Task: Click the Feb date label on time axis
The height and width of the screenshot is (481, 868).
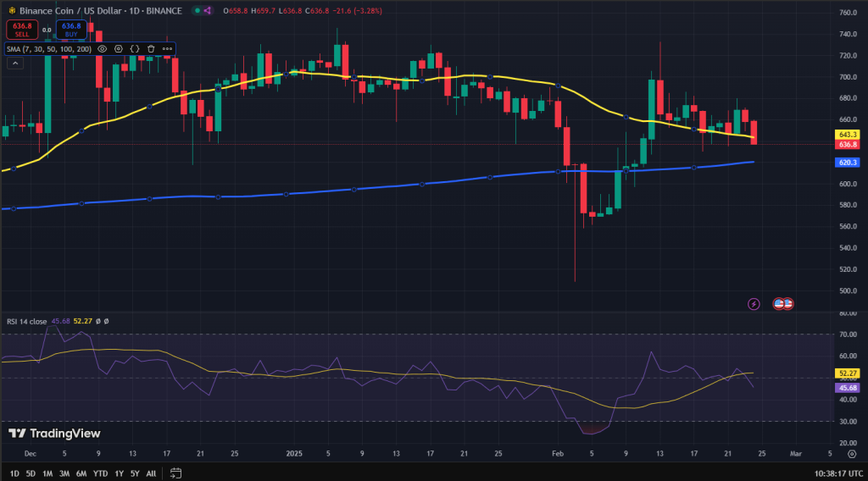Action: (x=558, y=454)
